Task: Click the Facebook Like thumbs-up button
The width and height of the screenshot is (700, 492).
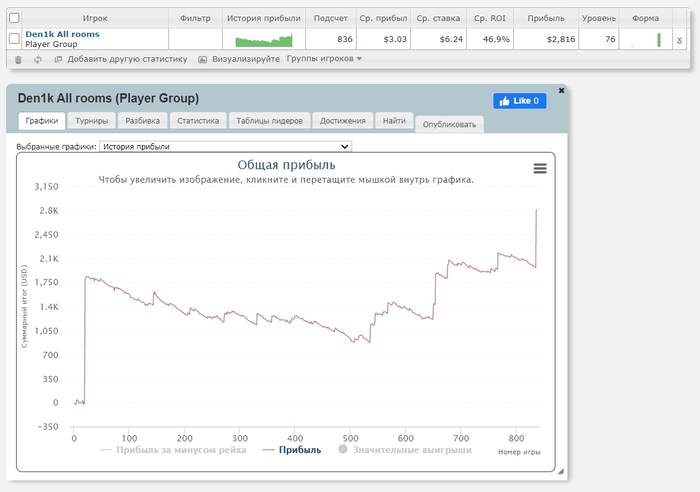Action: point(520,101)
